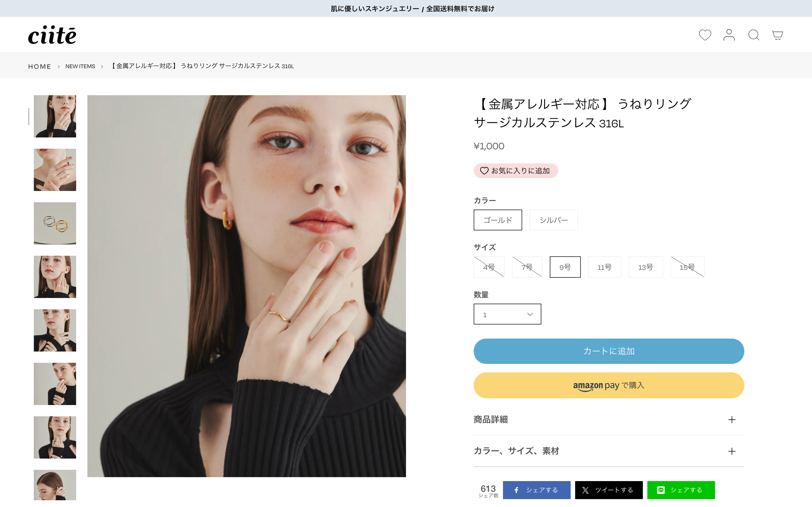Image resolution: width=812 pixels, height=507 pixels.
Task: Tweet this product on X
Action: coord(608,490)
